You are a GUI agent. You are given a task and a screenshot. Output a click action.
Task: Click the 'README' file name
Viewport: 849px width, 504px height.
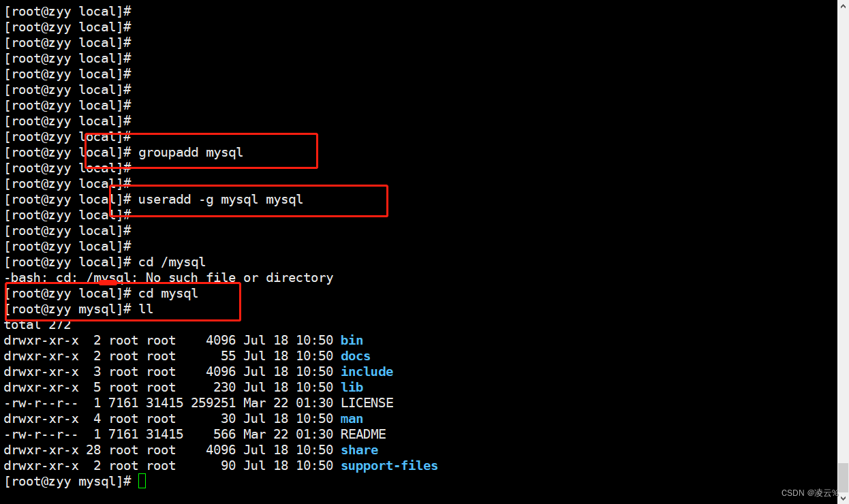[x=363, y=435]
